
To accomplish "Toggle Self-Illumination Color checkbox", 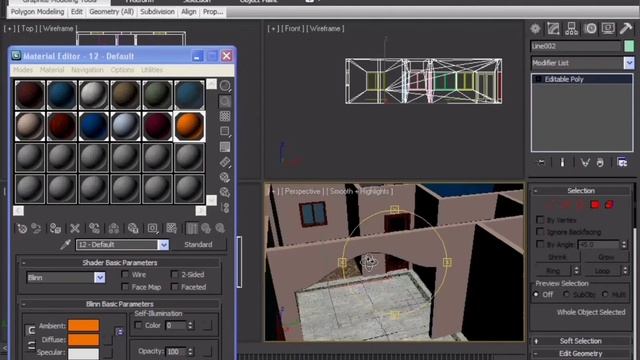I will (x=138, y=325).
